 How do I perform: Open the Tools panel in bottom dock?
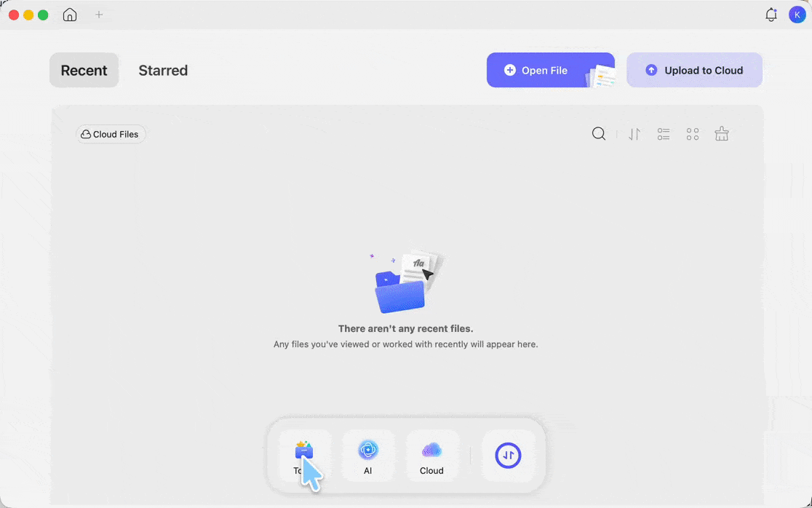coord(304,456)
